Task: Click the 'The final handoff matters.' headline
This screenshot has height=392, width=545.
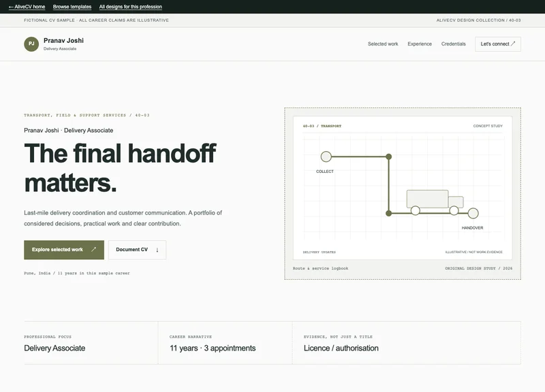Action: point(120,168)
